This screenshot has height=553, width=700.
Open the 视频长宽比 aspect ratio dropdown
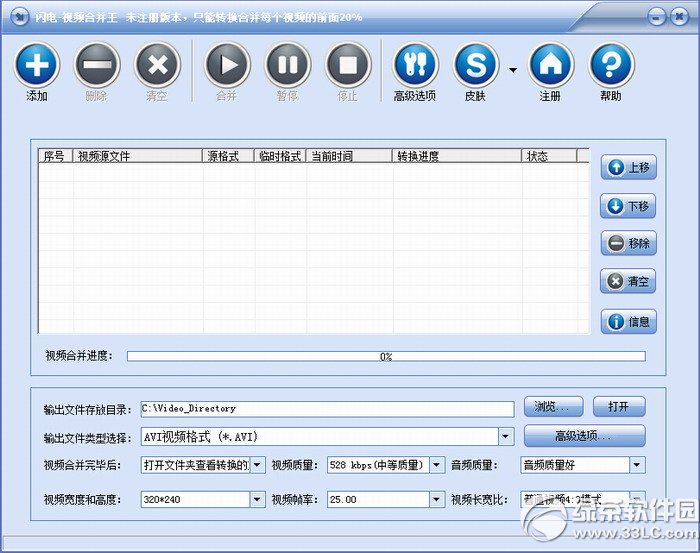click(637, 499)
